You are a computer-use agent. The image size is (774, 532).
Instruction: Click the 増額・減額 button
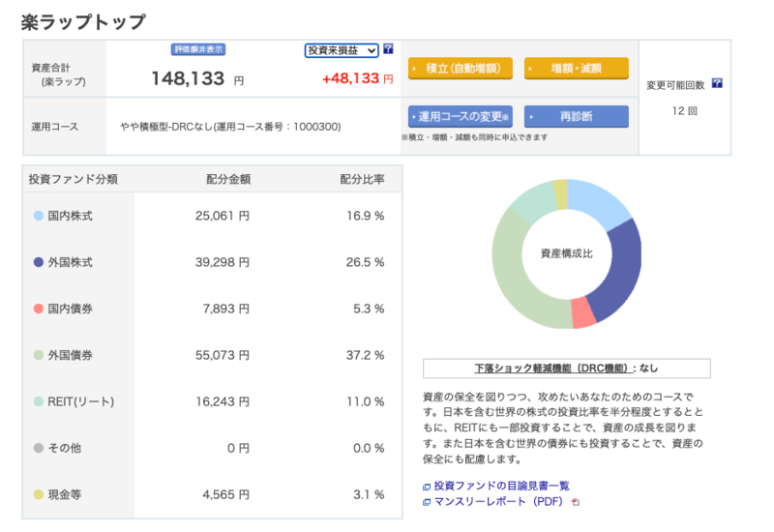pos(576,68)
